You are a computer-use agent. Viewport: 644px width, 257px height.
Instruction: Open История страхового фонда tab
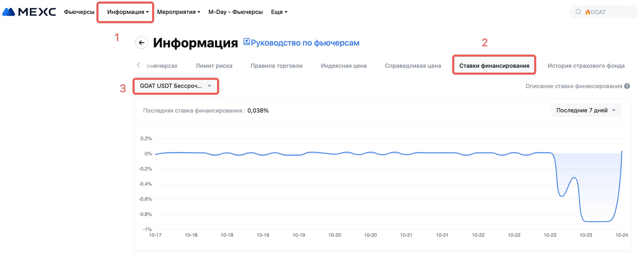[586, 66]
